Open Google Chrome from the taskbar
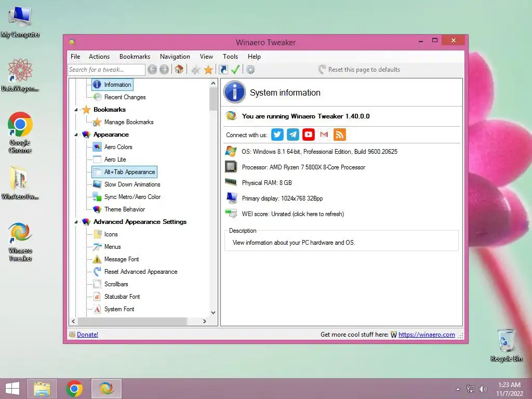Image resolution: width=532 pixels, height=399 pixels. pyautogui.click(x=74, y=389)
